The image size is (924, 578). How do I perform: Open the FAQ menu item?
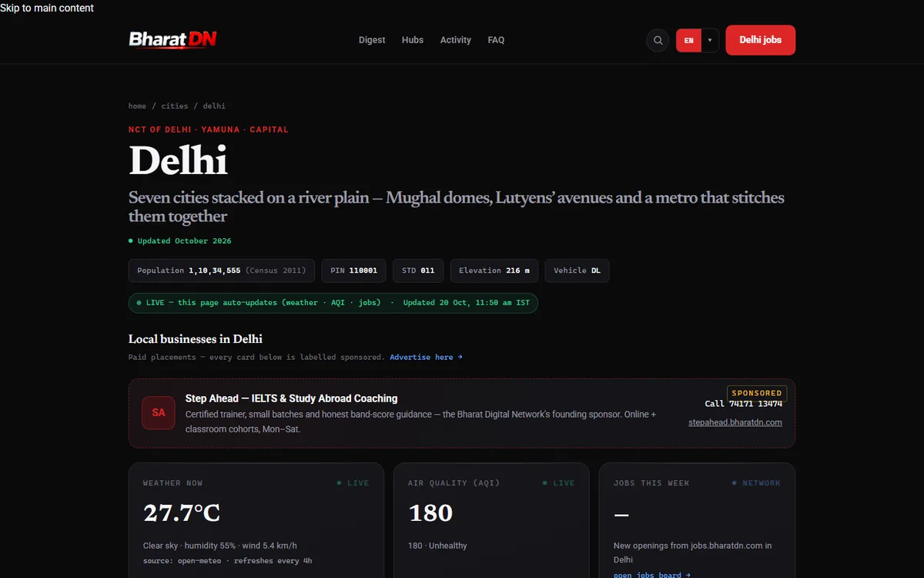pyautogui.click(x=496, y=40)
